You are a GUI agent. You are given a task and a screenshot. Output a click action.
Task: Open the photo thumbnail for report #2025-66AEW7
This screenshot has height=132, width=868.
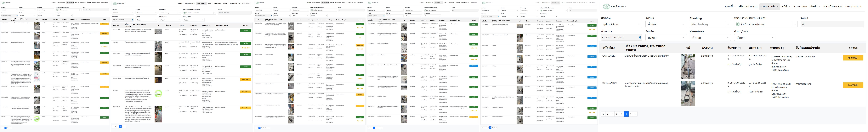click(x=688, y=93)
